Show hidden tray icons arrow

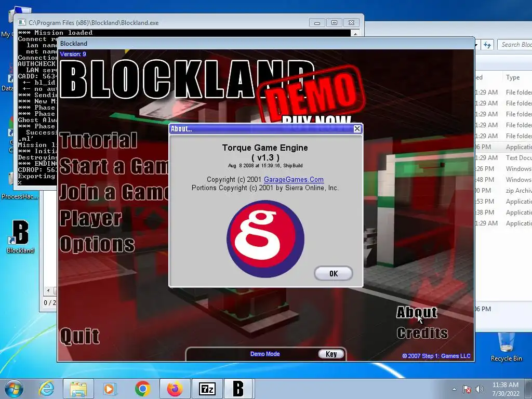pyautogui.click(x=454, y=389)
